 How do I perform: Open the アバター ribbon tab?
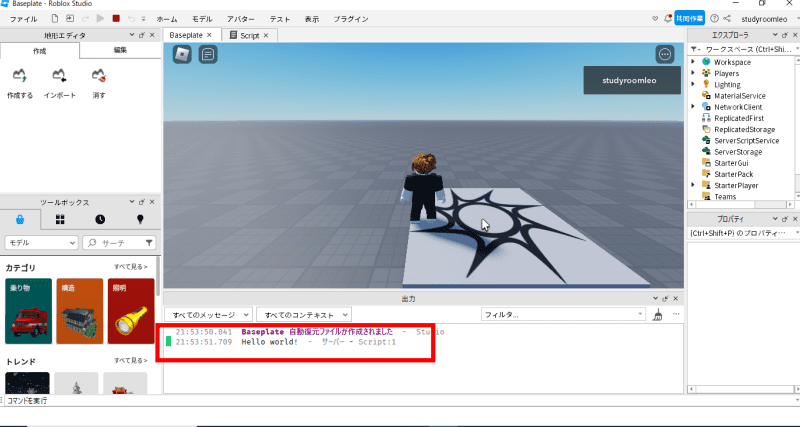click(241, 19)
